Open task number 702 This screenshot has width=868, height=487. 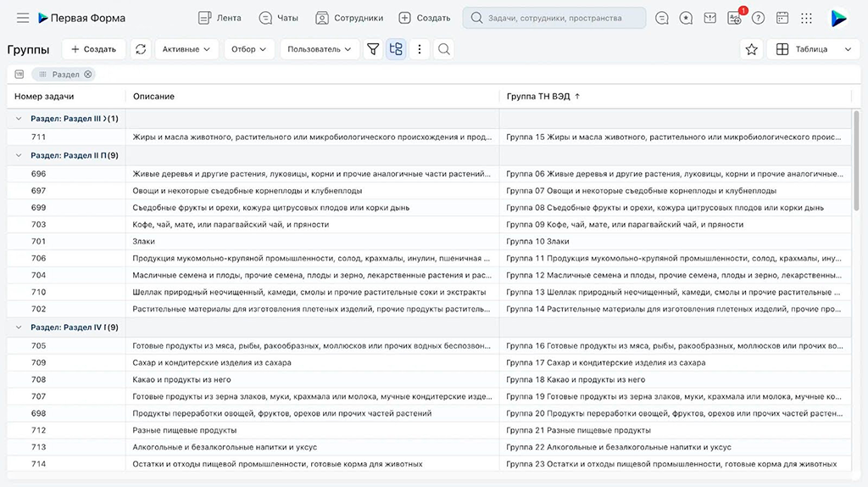39,309
